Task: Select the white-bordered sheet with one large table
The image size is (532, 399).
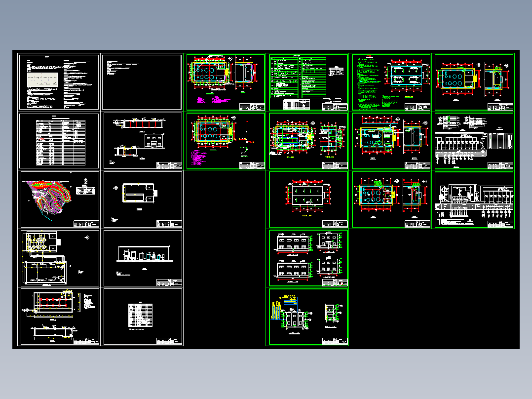Action: (59, 141)
